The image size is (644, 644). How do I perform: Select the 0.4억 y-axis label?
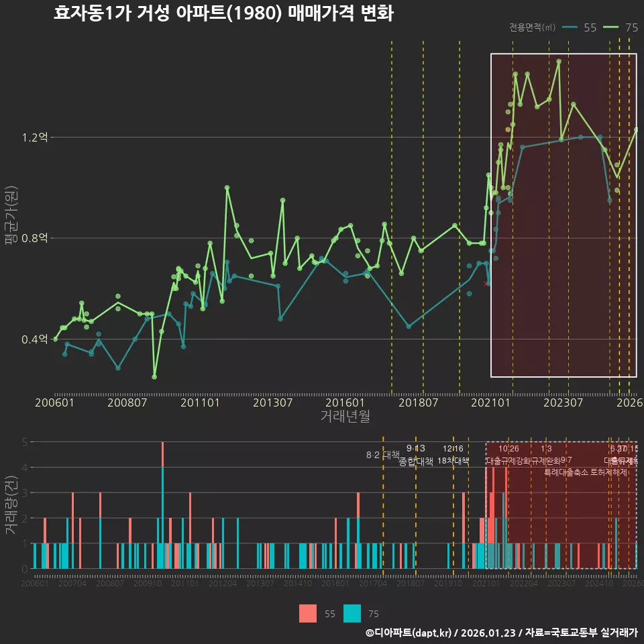[x=35, y=339]
